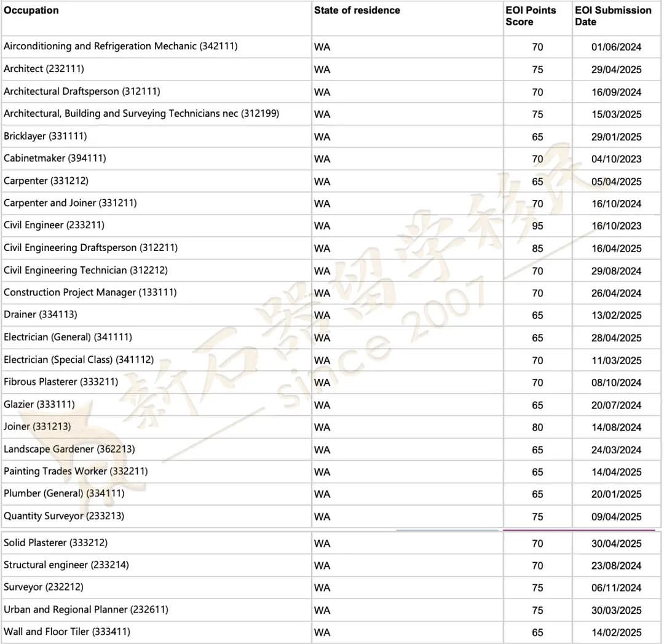This screenshot has height=644, width=664.
Task: Click the EOI Submission Date header
Action: tap(613, 16)
